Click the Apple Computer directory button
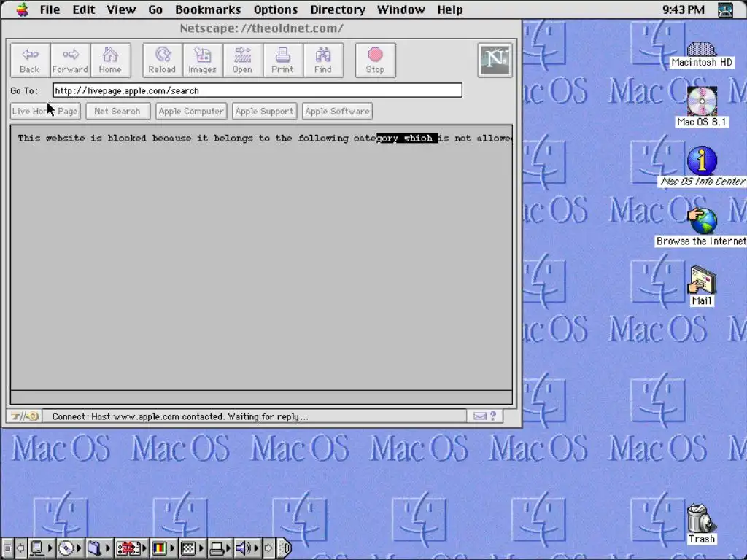This screenshot has height=560, width=747. (191, 112)
